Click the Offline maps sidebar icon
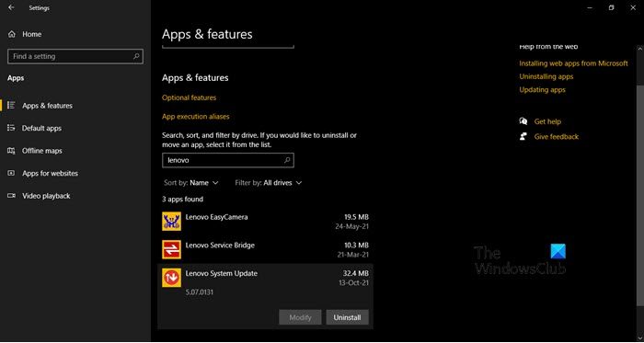This screenshot has width=644, height=343. 11,151
